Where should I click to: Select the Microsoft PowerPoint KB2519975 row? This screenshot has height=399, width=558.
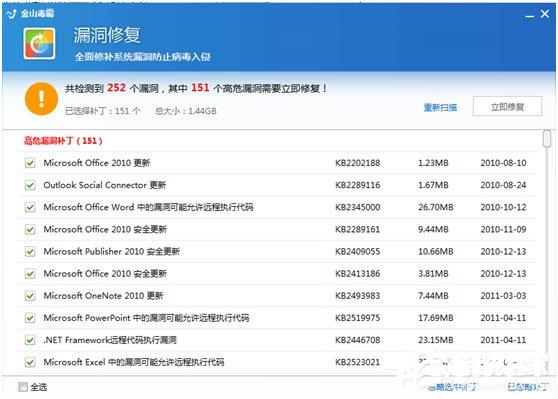click(x=277, y=318)
